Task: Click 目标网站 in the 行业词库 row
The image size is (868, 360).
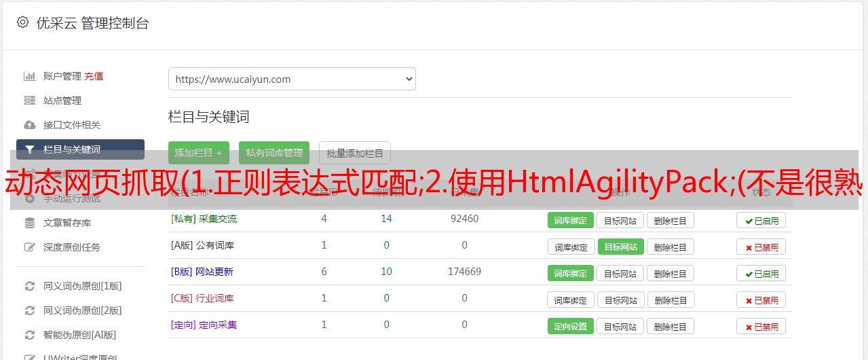Action: (620, 300)
